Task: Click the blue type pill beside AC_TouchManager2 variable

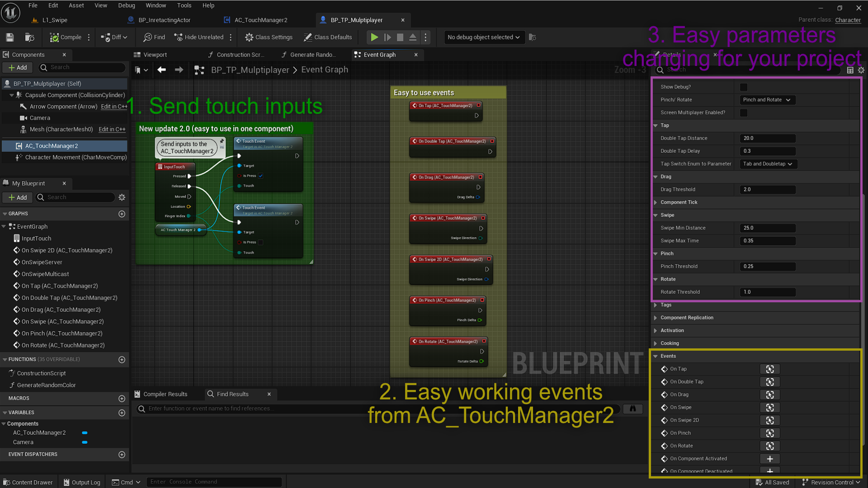Action: coord(84,432)
